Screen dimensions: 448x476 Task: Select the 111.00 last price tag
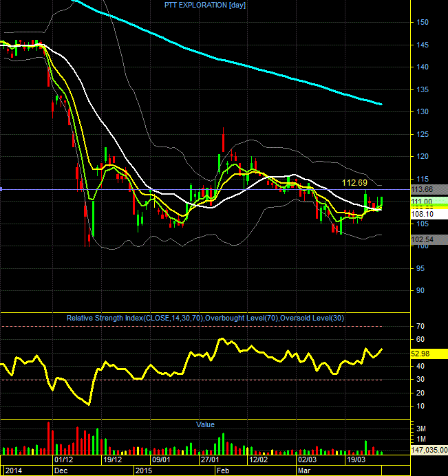[429, 202]
